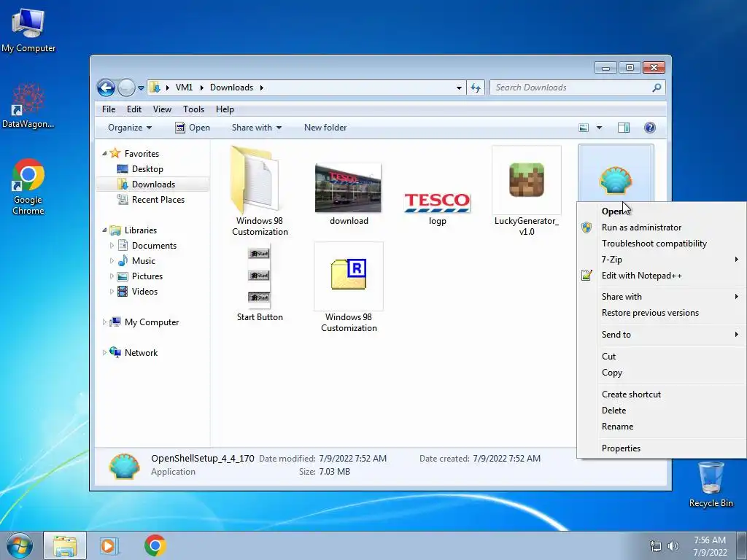Click the Open toolbar button
This screenshot has width=747, height=560.
point(193,128)
